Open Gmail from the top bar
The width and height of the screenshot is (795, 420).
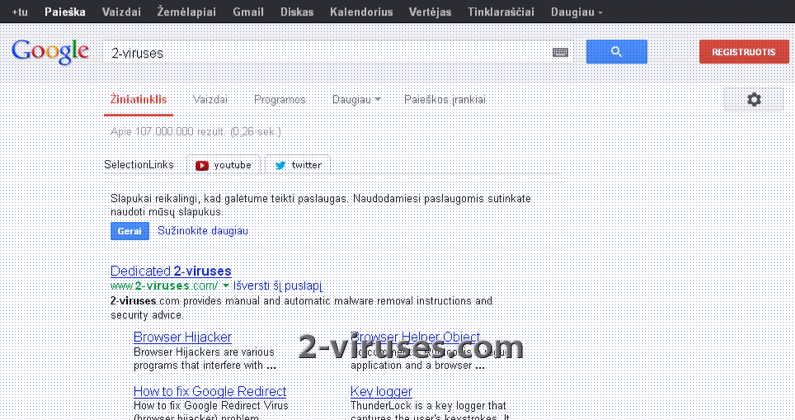coord(248,12)
